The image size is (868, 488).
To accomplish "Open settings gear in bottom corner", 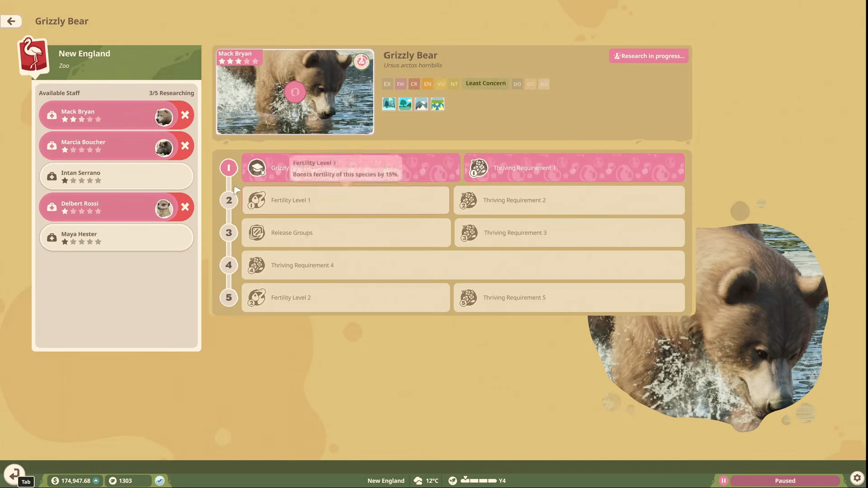I will pos(857,478).
